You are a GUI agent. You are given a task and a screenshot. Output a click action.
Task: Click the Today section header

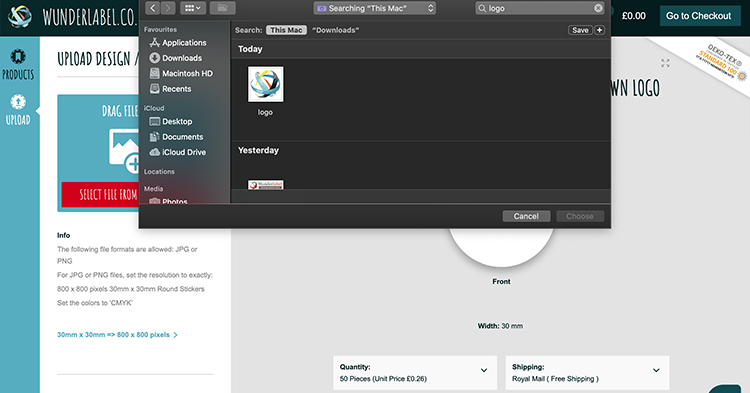click(250, 49)
